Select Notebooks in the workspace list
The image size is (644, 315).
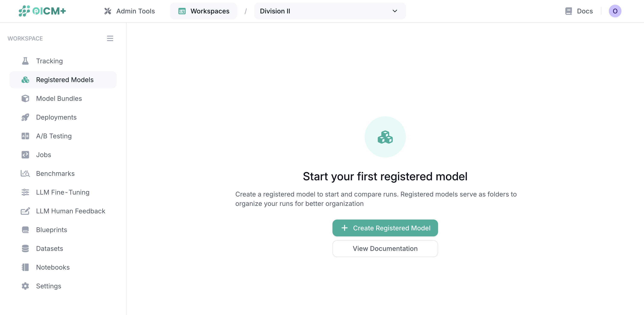(x=53, y=267)
